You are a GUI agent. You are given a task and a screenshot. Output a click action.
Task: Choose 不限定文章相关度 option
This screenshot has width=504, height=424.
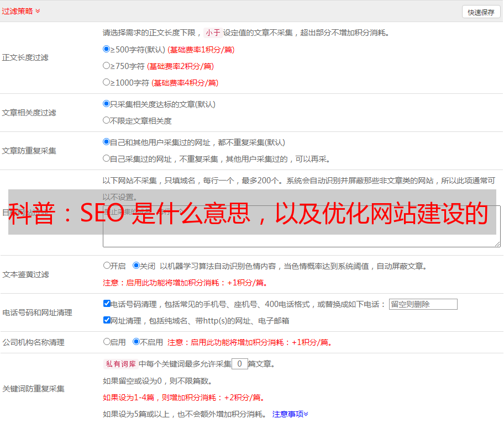(x=107, y=120)
